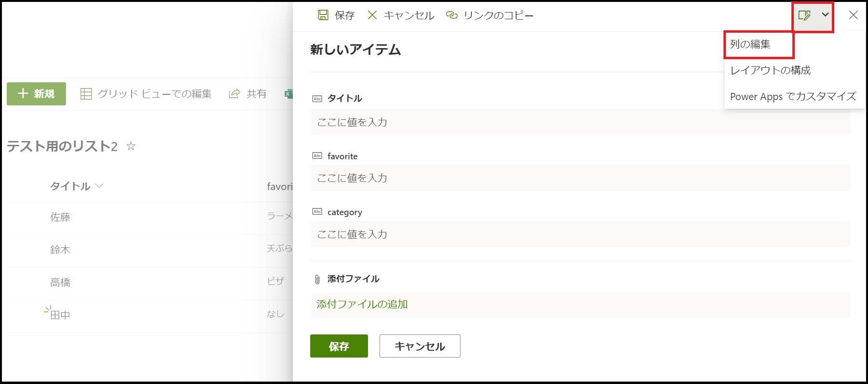The height and width of the screenshot is (384, 868).
Task: Click the paperclip attachment icon
Action: click(x=317, y=279)
